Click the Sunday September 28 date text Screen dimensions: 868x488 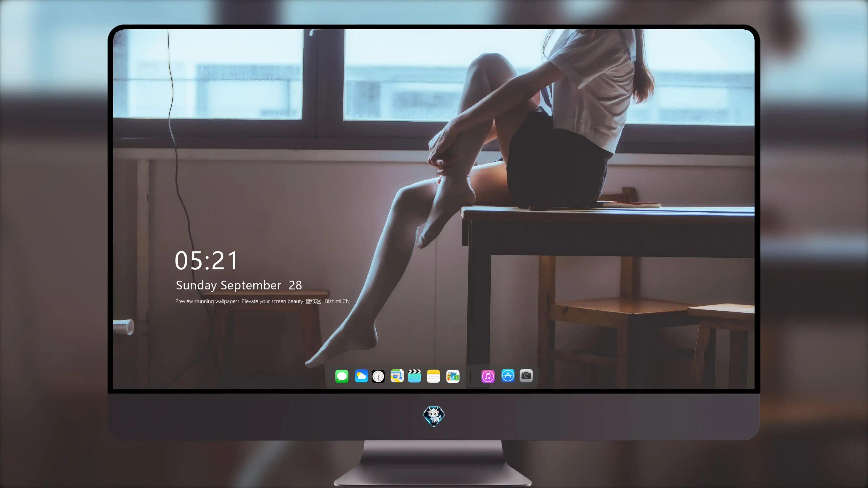pos(239,285)
